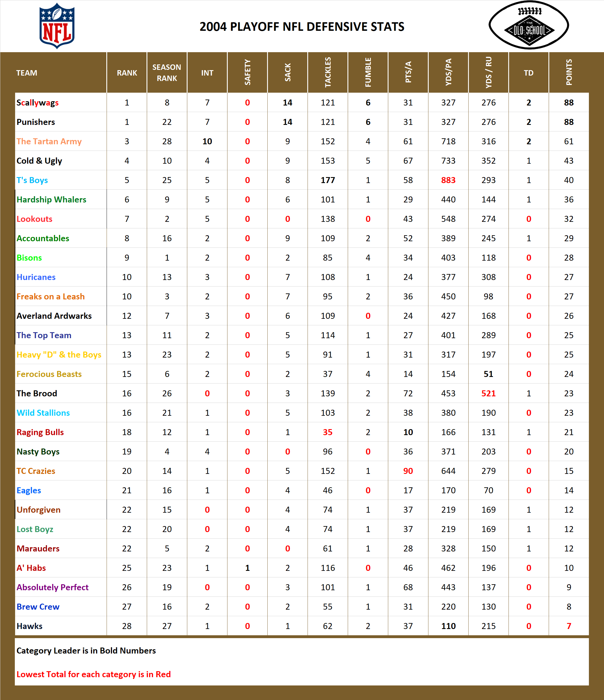Select the POINTS column header
Screen dimensions: 604x700
pos(570,72)
